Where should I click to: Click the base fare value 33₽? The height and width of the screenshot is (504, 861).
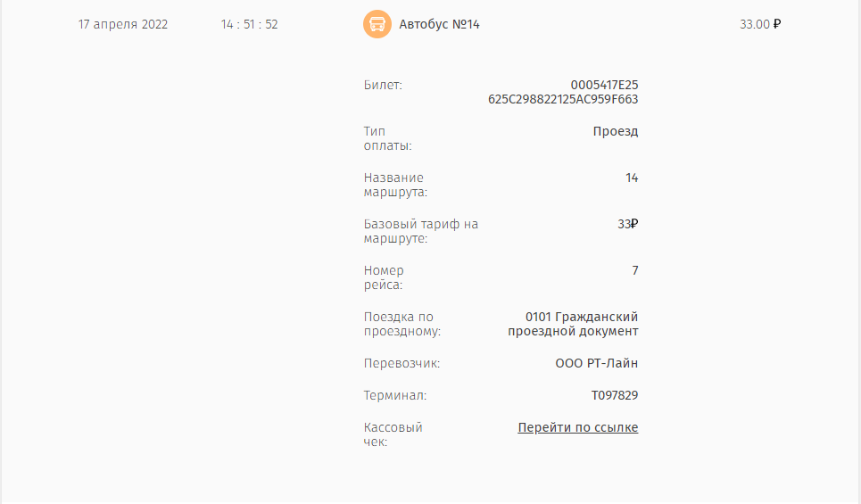[x=627, y=224]
